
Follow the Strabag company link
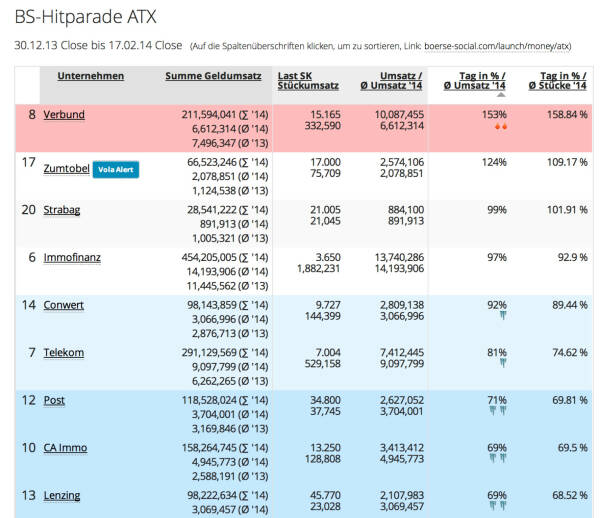pyautogui.click(x=63, y=210)
